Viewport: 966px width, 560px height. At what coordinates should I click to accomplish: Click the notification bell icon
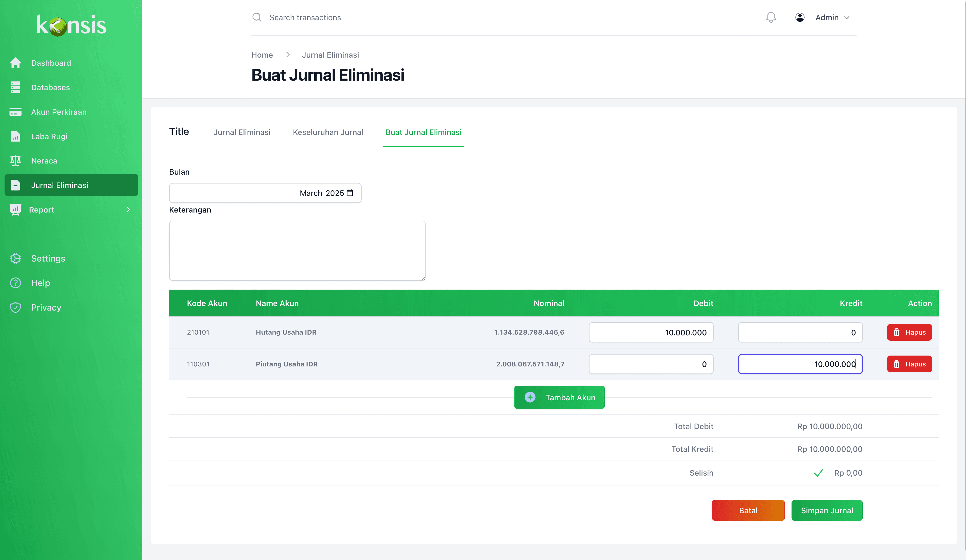771,17
